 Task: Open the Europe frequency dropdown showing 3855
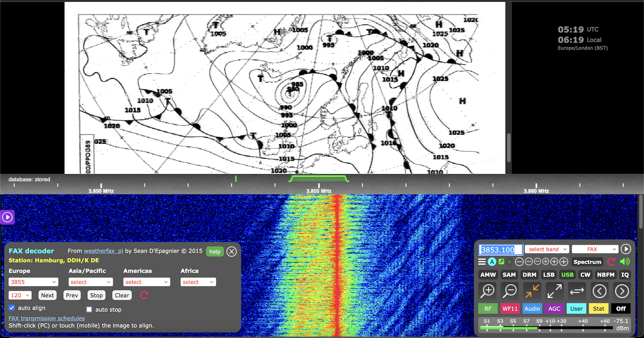33,282
